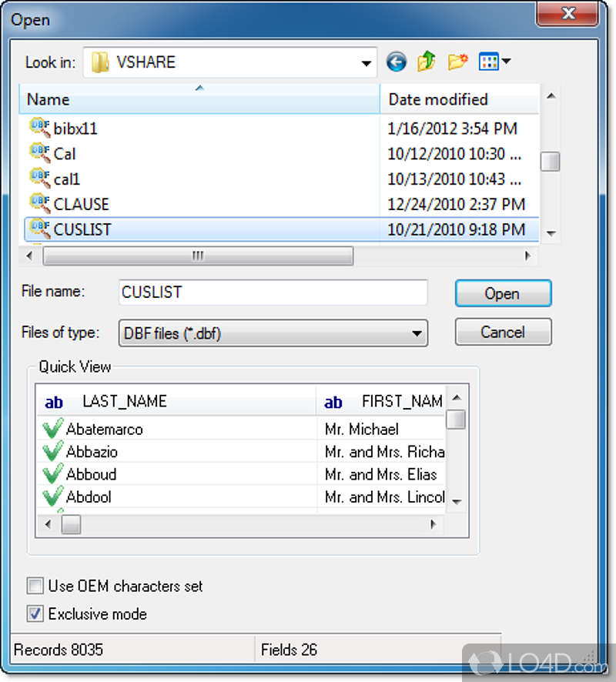The image size is (616, 682).
Task: Expand the Look in folder dropdown
Action: click(367, 63)
